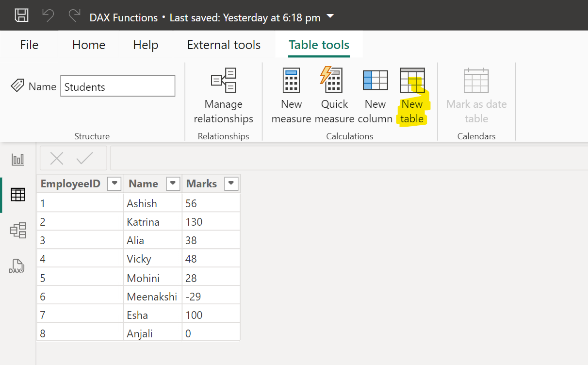Switch to Report view in the sidebar
The height and width of the screenshot is (365, 588).
tap(18, 159)
